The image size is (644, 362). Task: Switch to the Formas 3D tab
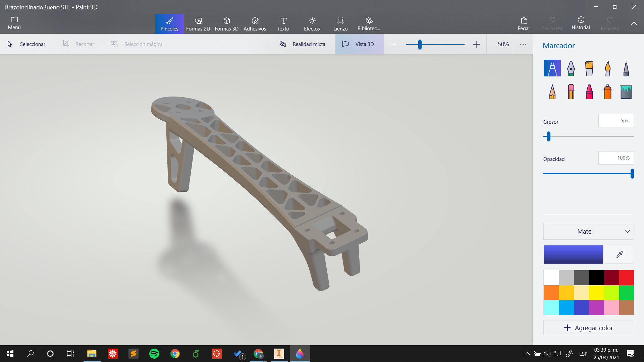click(x=226, y=24)
